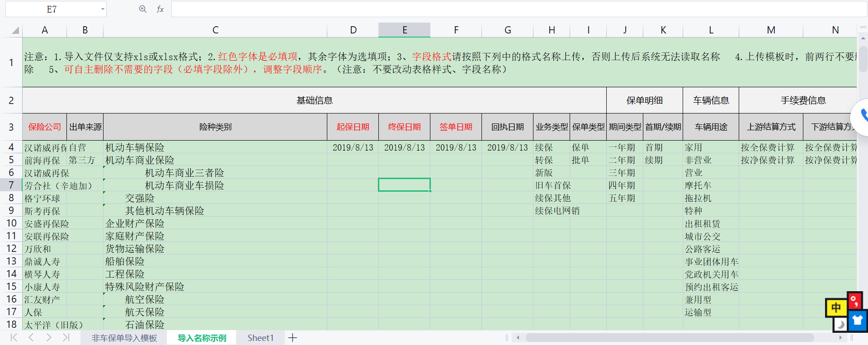Click the yellow 中 input method icon
This screenshot has width=868, height=345.
[x=836, y=307]
